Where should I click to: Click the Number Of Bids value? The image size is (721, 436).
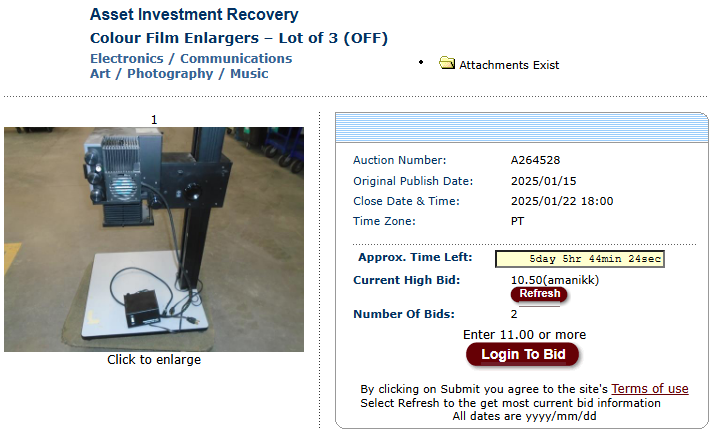tap(514, 314)
